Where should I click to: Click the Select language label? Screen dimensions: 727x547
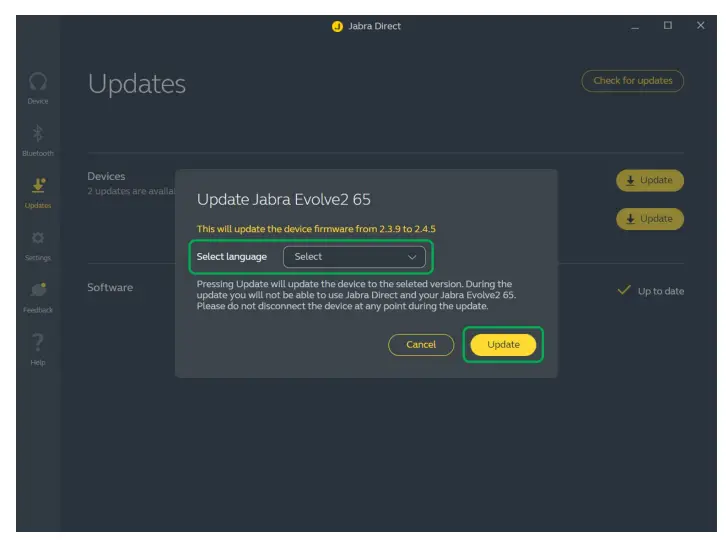231,257
